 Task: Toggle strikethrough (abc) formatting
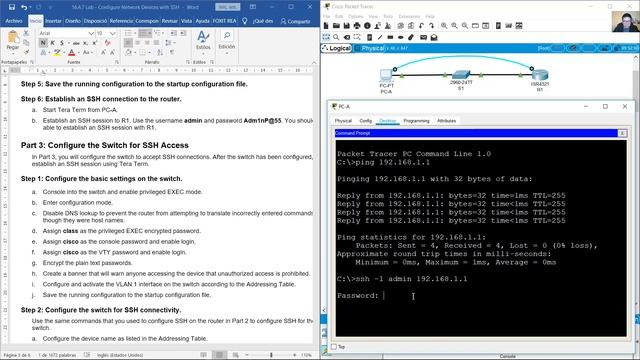pos(76,43)
